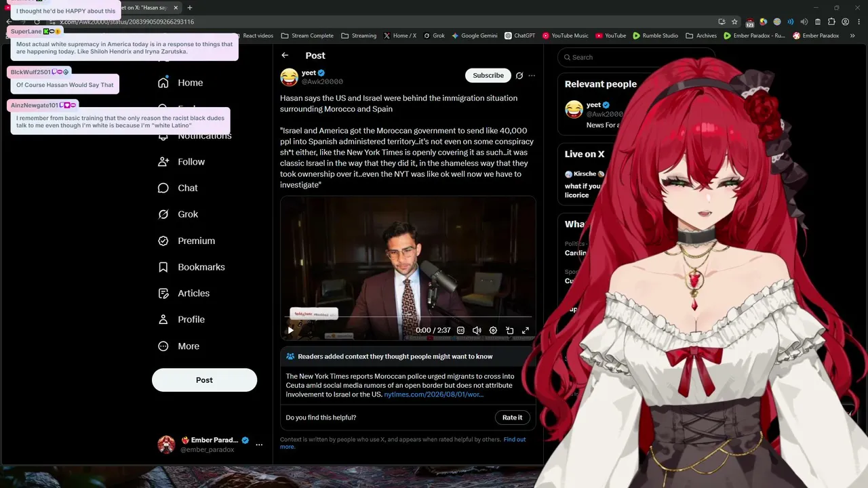
Task: Toggle closed captions on the video
Action: coord(460,330)
